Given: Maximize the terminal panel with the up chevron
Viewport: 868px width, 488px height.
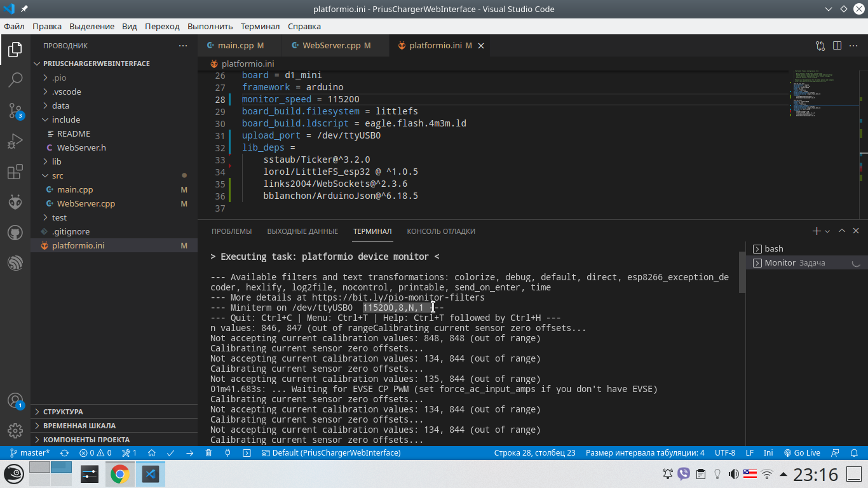Looking at the screenshot, I should pyautogui.click(x=842, y=231).
